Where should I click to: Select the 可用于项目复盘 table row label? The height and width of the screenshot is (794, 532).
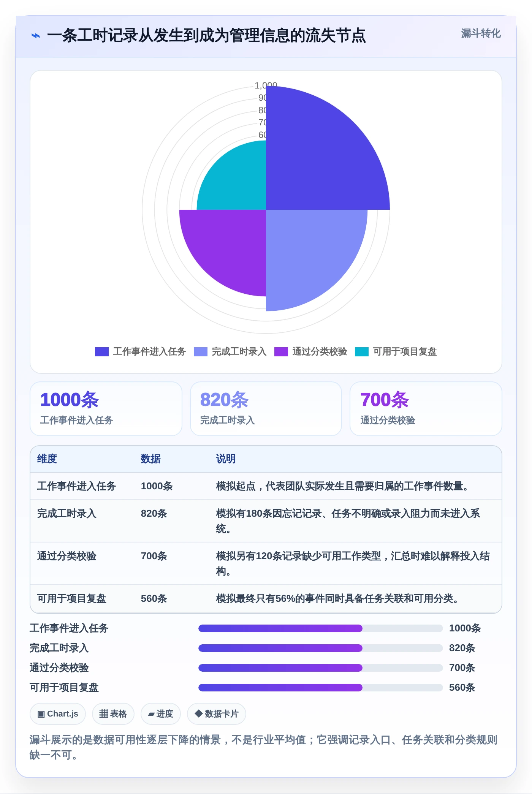(x=72, y=599)
